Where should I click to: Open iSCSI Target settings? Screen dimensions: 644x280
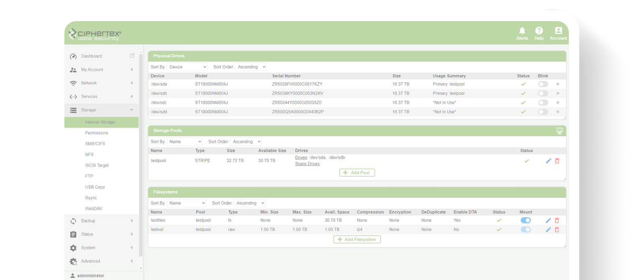97,165
